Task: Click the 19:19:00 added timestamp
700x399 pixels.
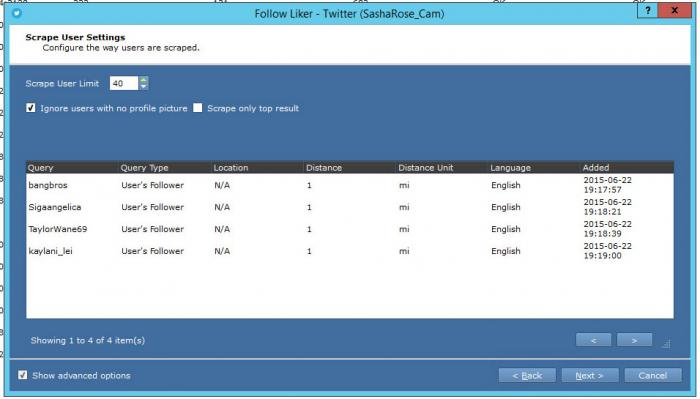Action: [602, 256]
